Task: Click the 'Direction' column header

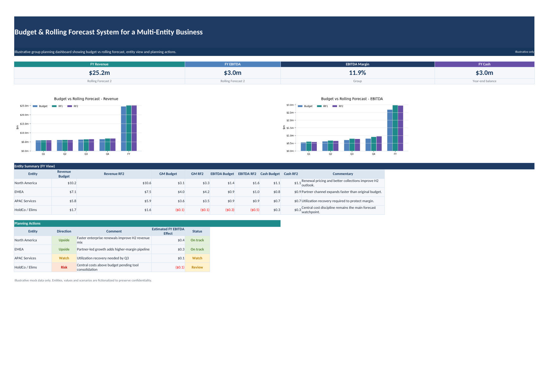Action: [x=64, y=232]
